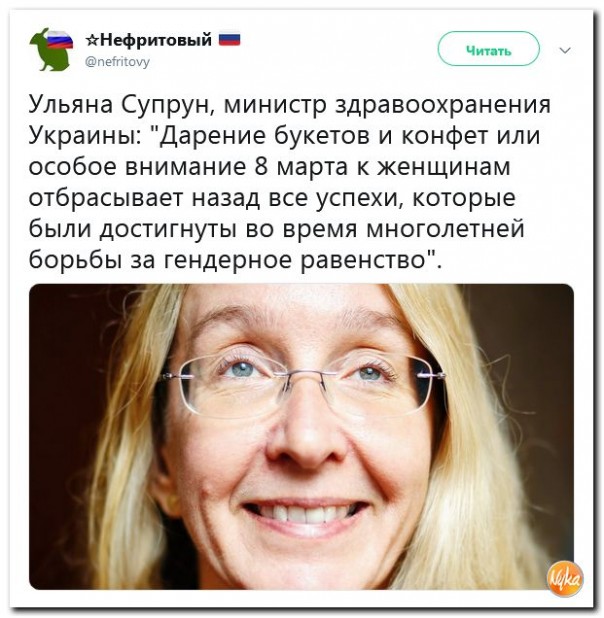Screen dimensions: 604x618
Task: Open the @nefritovy handle link
Action: tap(118, 62)
